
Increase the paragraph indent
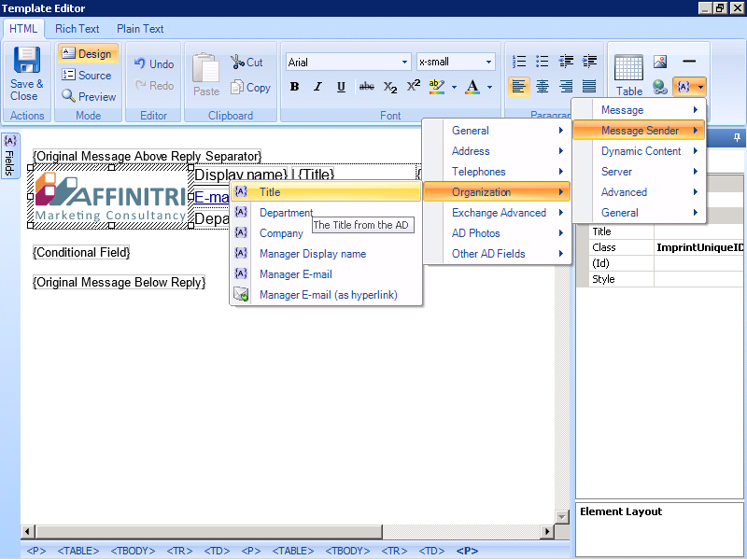point(589,62)
